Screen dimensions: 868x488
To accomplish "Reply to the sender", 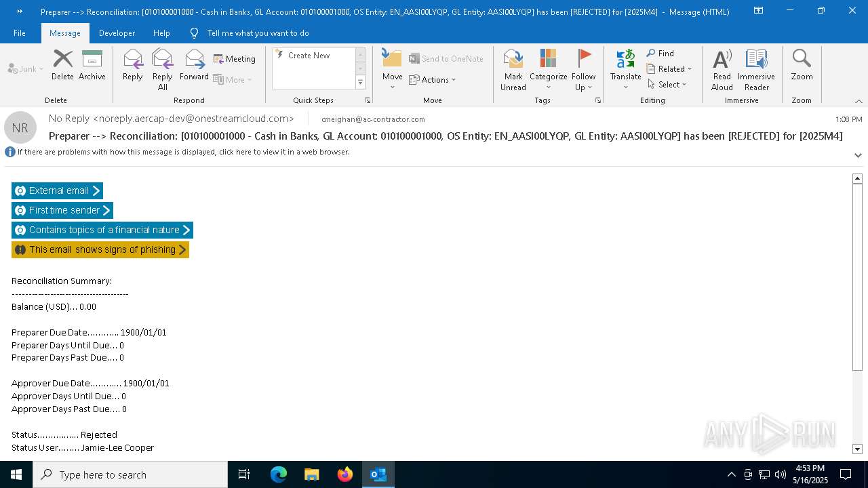I will (x=133, y=65).
